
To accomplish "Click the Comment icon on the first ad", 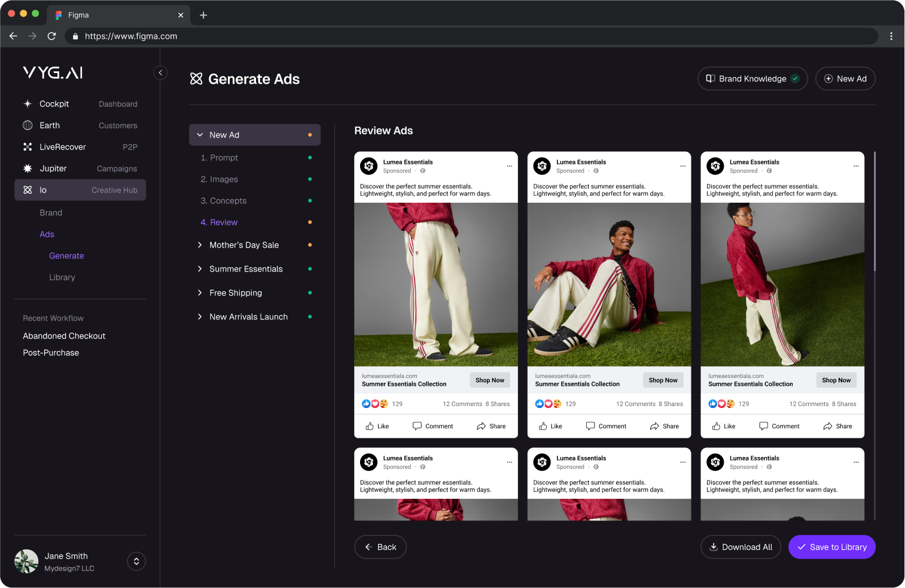I will tap(417, 426).
